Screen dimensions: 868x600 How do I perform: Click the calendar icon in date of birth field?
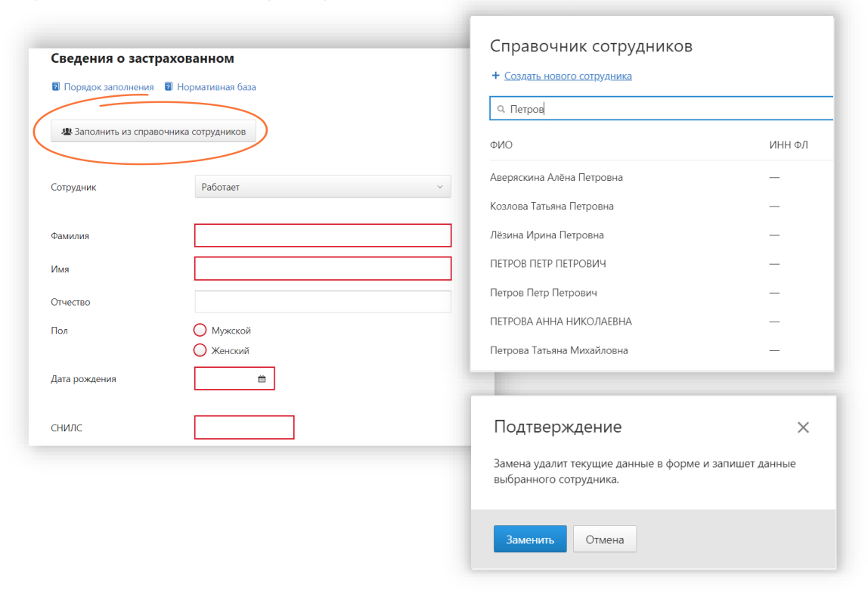pyautogui.click(x=262, y=379)
